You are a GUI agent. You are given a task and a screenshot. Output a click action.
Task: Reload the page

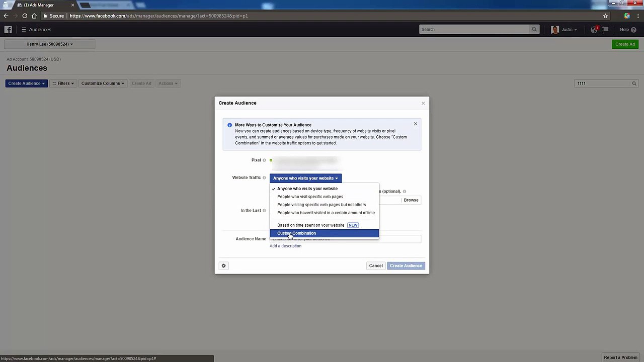click(x=25, y=16)
